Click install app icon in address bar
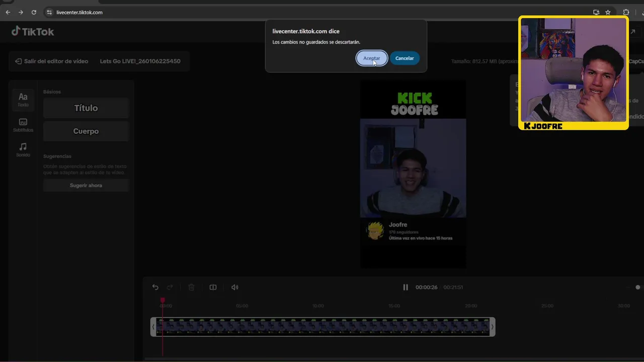Image resolution: width=644 pixels, height=362 pixels. [596, 12]
